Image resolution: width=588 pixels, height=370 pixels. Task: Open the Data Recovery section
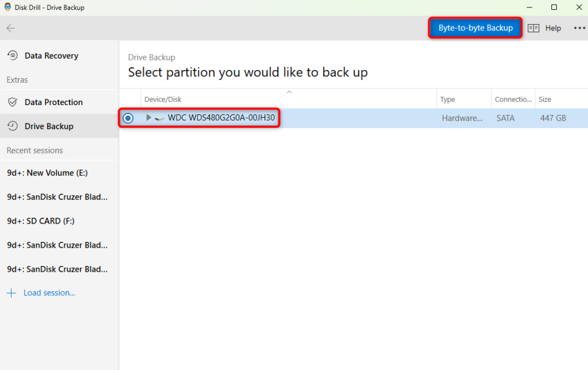pos(52,55)
